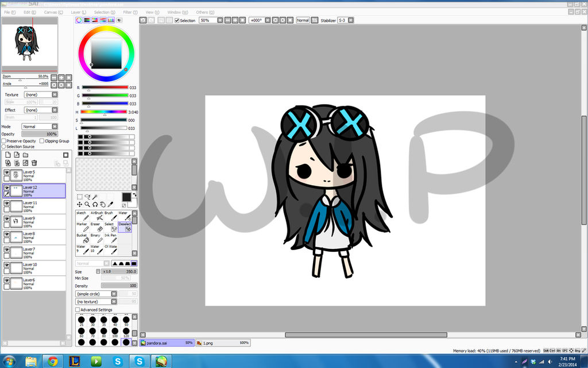Select the Eraser tool
Image resolution: width=588 pixels, height=368 pixels.
[96, 227]
